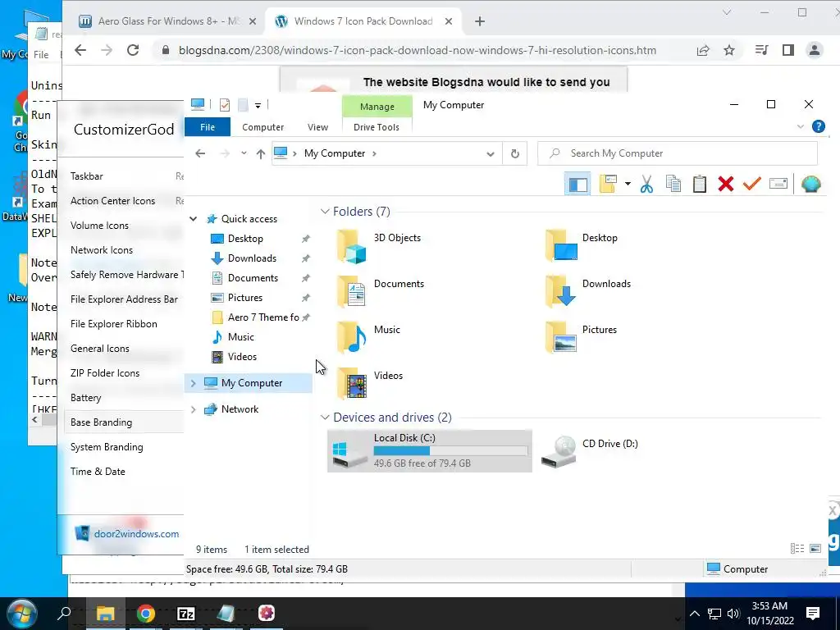
Task: Click the New folder quick access icon
Action: coord(243,105)
